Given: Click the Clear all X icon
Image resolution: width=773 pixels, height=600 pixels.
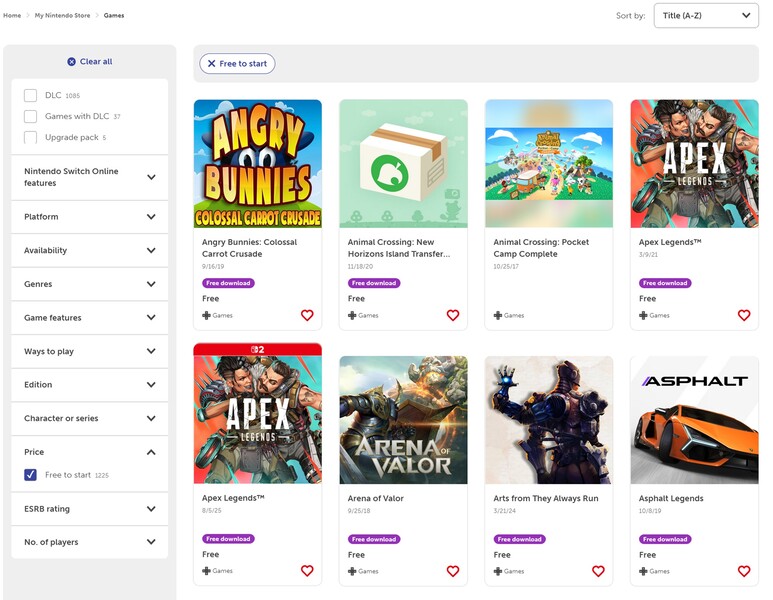Looking at the screenshot, I should (71, 62).
